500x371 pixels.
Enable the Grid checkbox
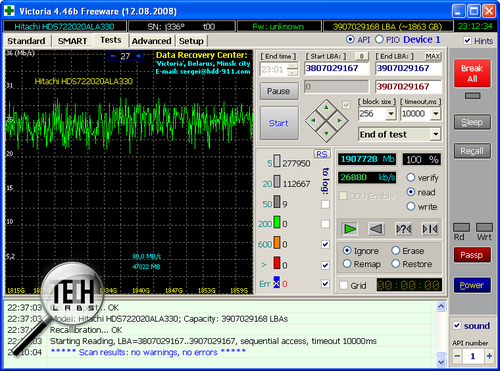344,285
